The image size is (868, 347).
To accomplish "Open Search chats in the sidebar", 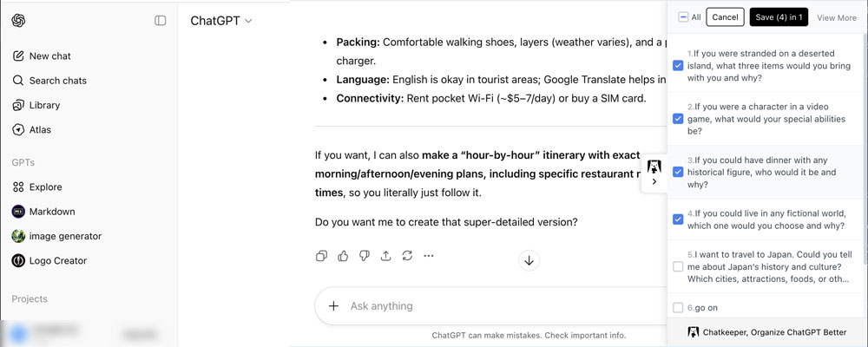I will [57, 81].
